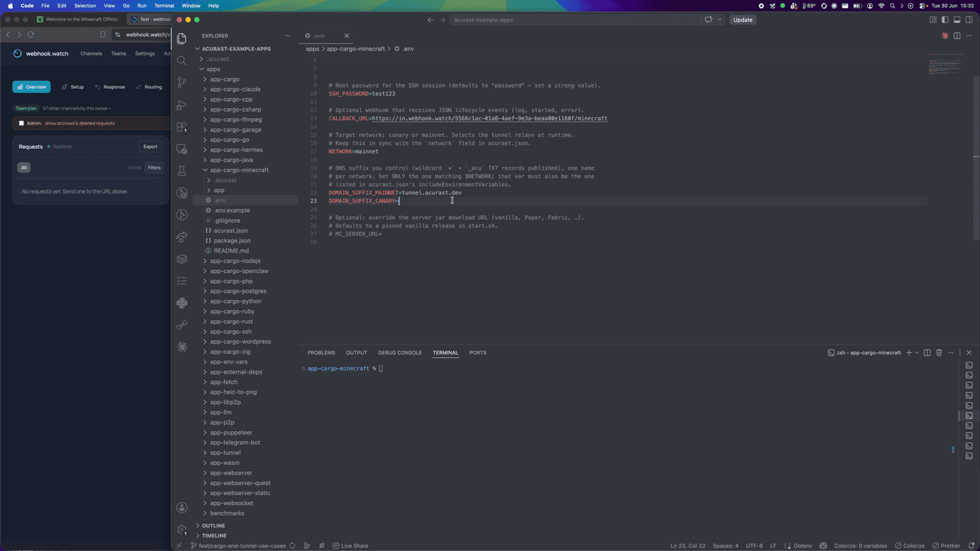
Task: Open terminal panel more actions menu
Action: 951,353
